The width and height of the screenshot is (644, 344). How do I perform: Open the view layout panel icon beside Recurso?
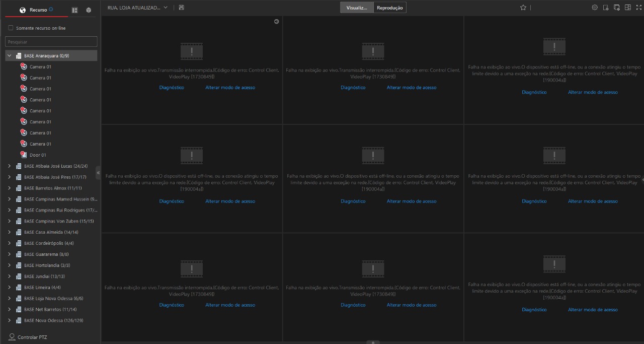pos(75,10)
